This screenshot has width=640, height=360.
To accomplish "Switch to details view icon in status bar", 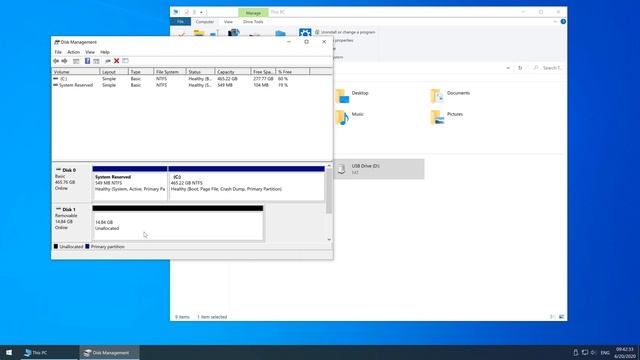I will [x=553, y=317].
